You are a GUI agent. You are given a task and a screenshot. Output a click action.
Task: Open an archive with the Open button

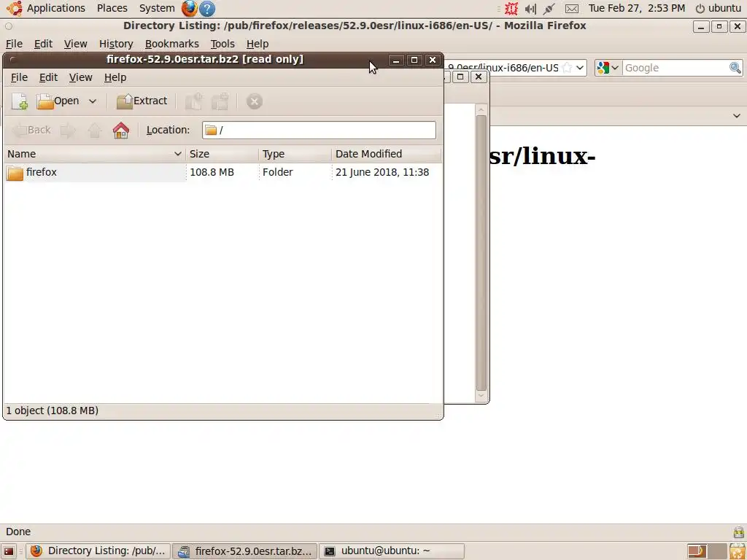click(x=58, y=101)
